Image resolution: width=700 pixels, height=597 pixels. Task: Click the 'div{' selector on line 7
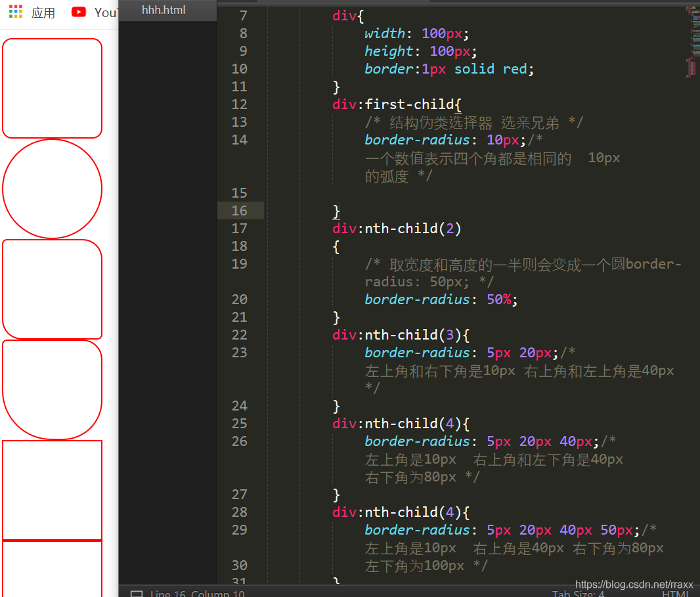pos(348,16)
